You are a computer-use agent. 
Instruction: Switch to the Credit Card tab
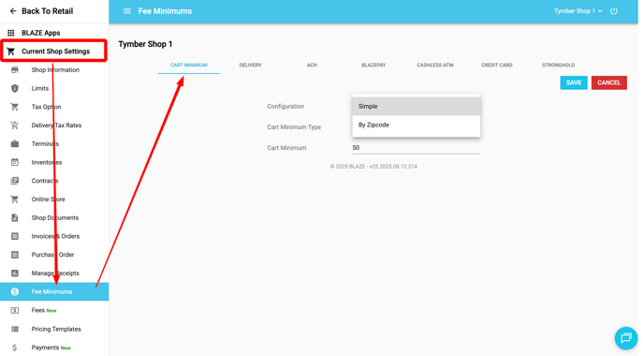click(497, 66)
